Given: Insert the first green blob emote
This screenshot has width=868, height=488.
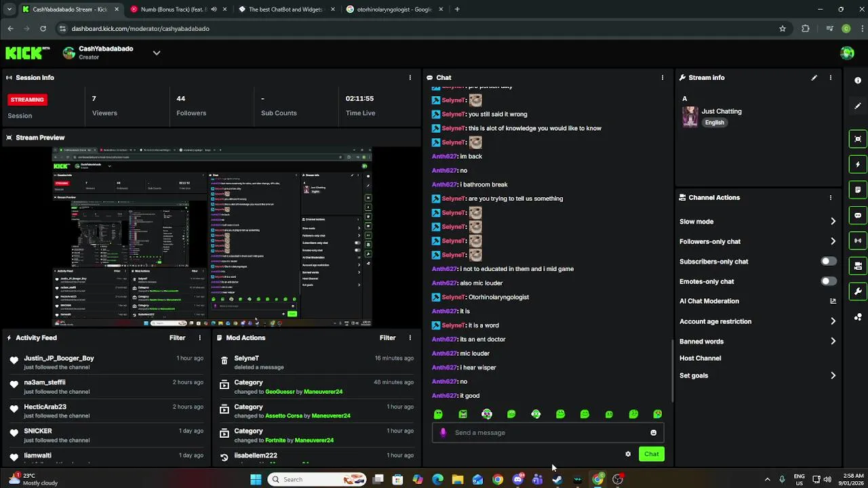Looking at the screenshot, I should (438, 414).
